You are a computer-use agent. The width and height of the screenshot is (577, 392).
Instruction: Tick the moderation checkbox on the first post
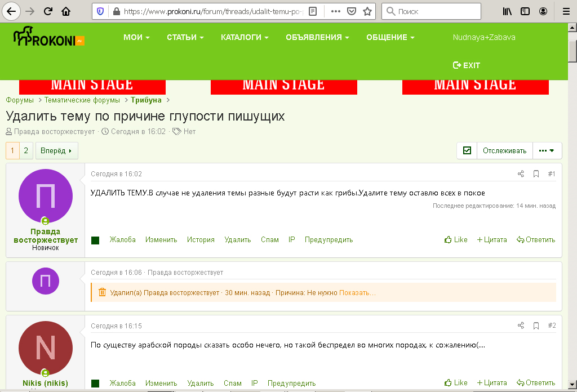[94, 239]
